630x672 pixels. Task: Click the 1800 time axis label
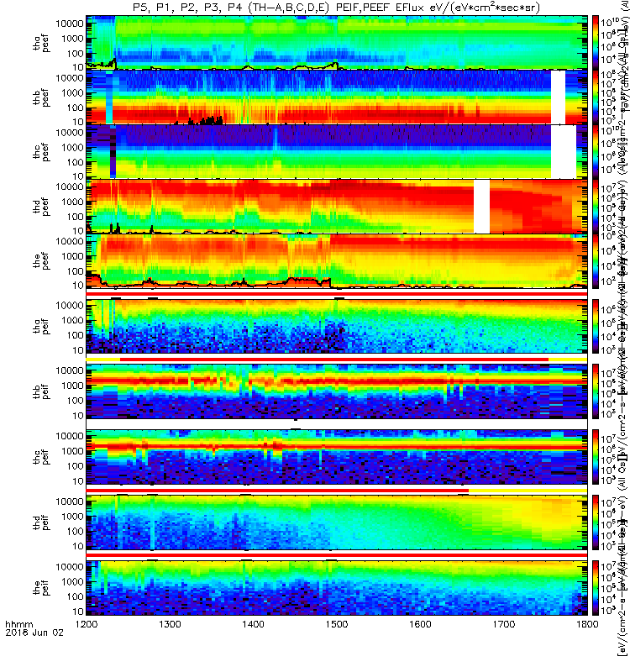tap(587, 624)
